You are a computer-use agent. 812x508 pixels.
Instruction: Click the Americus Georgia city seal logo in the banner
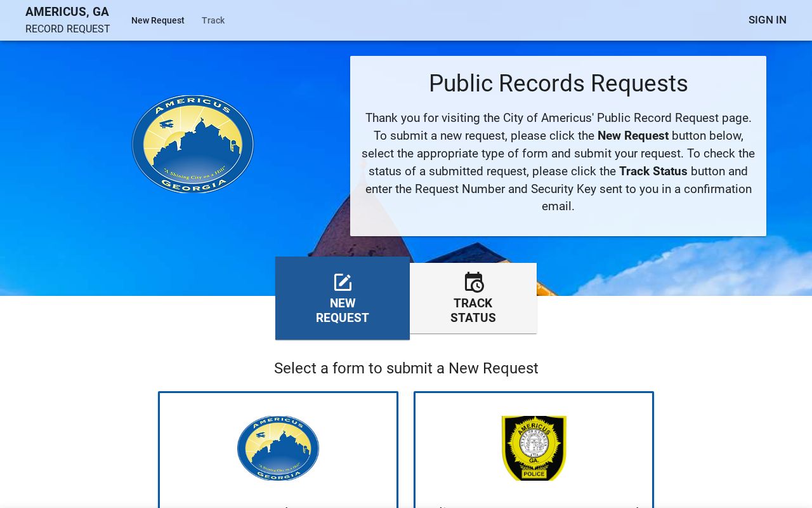click(x=193, y=144)
